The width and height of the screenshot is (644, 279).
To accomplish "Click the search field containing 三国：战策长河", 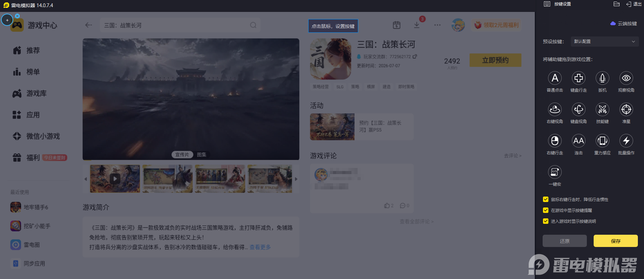I will [x=180, y=25].
